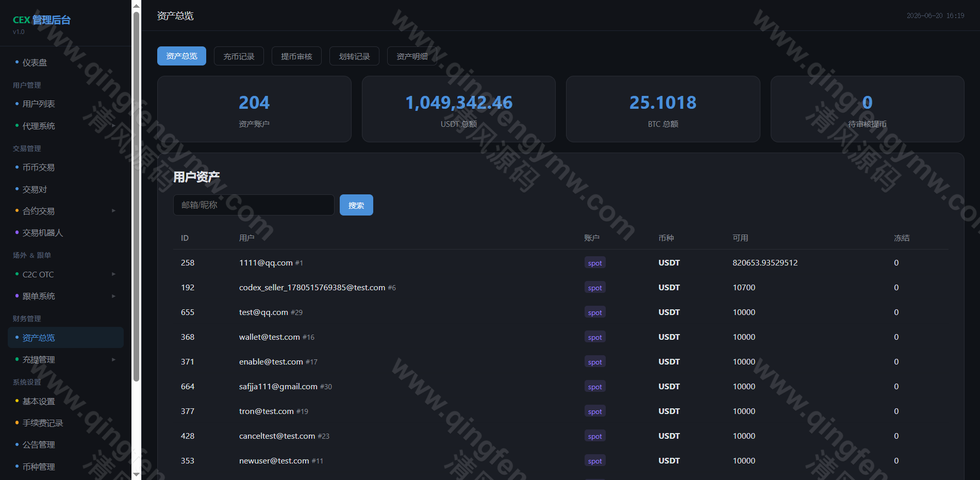Select user 1111@qq.com in the table
This screenshot has height=480, width=980.
(x=266, y=263)
